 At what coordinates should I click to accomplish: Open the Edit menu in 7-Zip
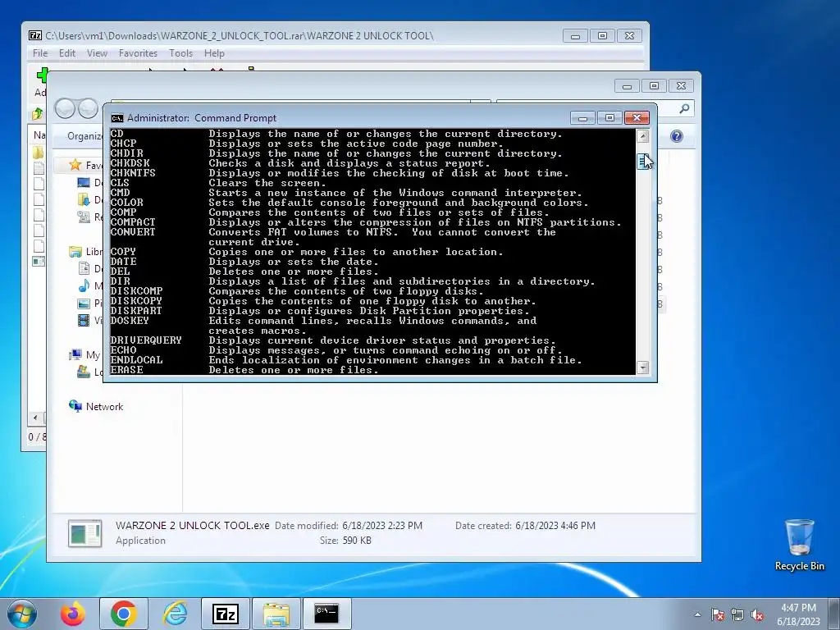pos(67,53)
